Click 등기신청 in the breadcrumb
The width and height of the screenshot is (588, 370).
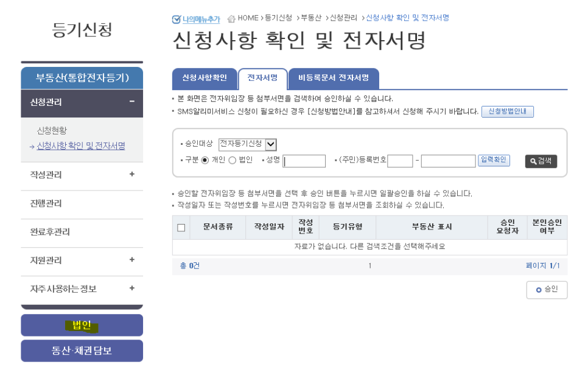coord(278,18)
